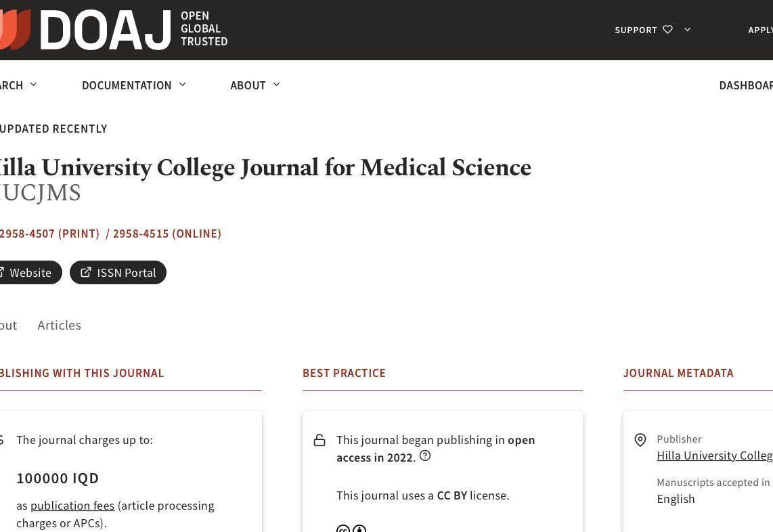
Task: Open the About menu item
Action: (x=248, y=85)
